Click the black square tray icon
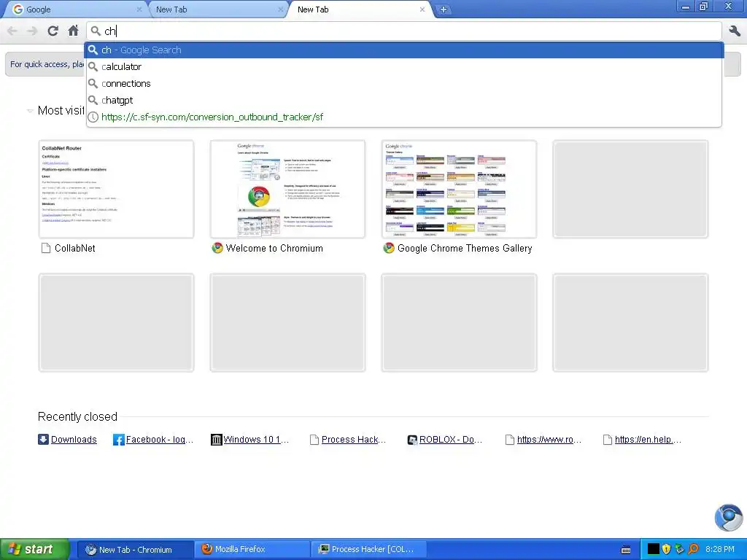 [x=653, y=549]
